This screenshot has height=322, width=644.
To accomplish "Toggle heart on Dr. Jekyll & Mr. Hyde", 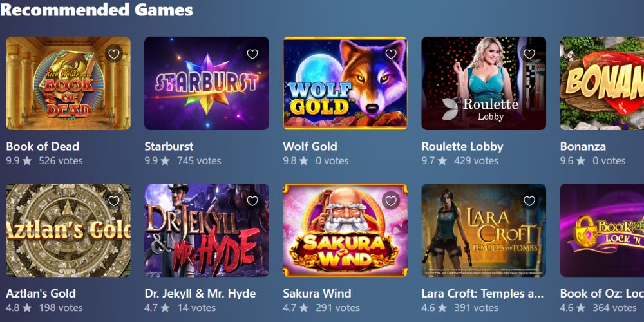I will [252, 201].
